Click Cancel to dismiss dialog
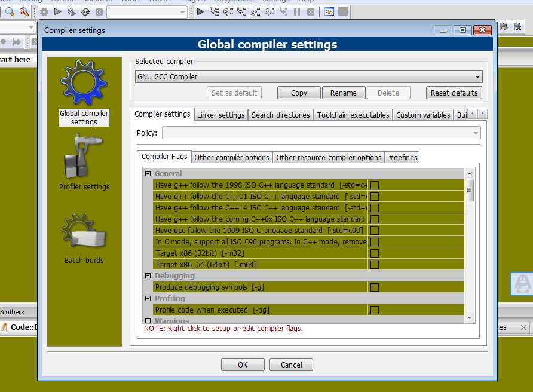The width and height of the screenshot is (533, 392). point(292,365)
